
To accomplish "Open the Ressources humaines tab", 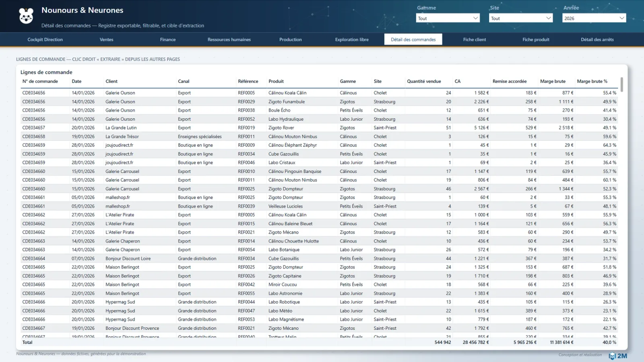I will pos(229,39).
